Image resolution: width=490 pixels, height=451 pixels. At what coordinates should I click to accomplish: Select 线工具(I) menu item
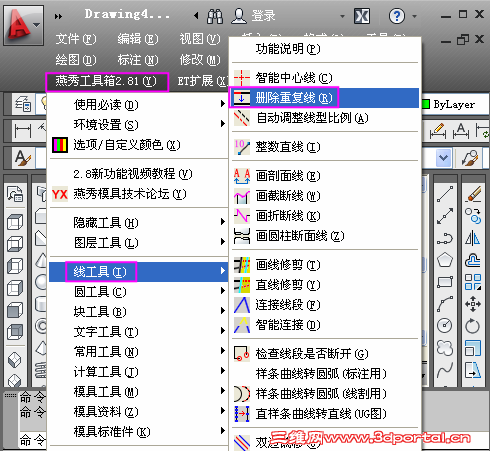click(138, 272)
